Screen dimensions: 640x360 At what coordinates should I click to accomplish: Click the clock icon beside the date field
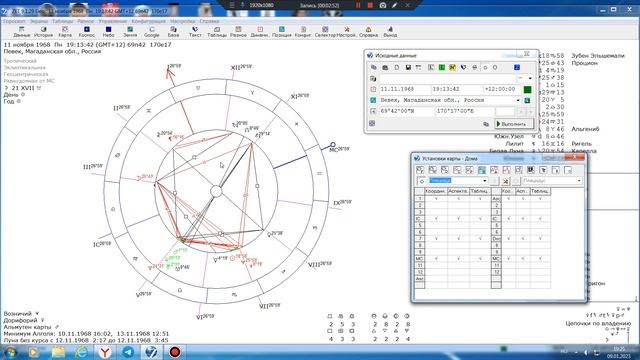point(373,89)
